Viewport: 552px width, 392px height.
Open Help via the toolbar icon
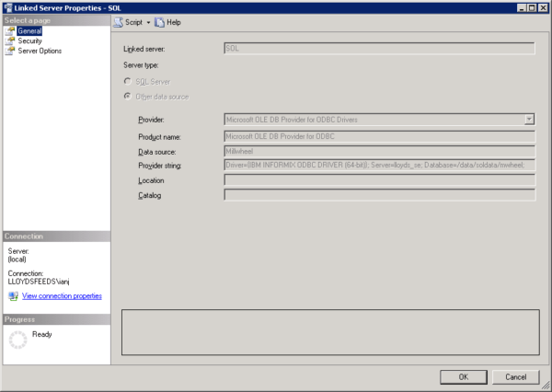160,21
